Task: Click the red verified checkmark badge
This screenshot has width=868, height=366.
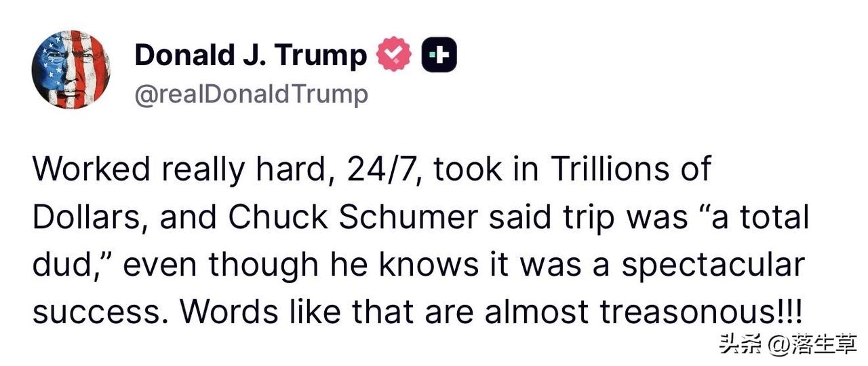Action: (x=394, y=55)
